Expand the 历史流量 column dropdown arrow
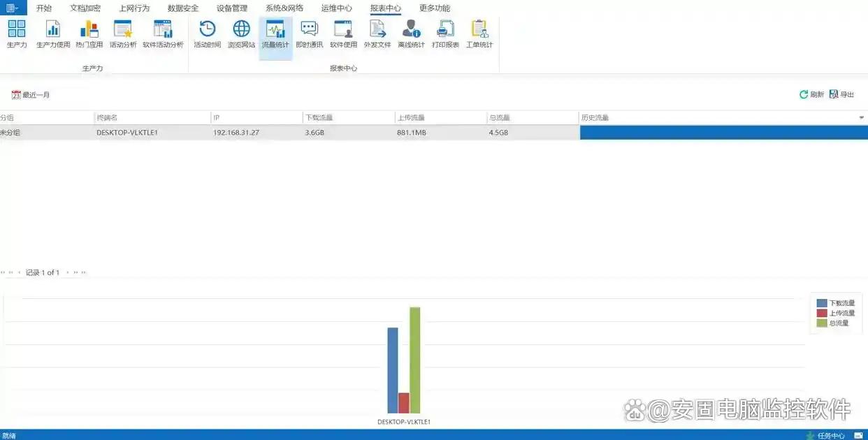 (861, 118)
